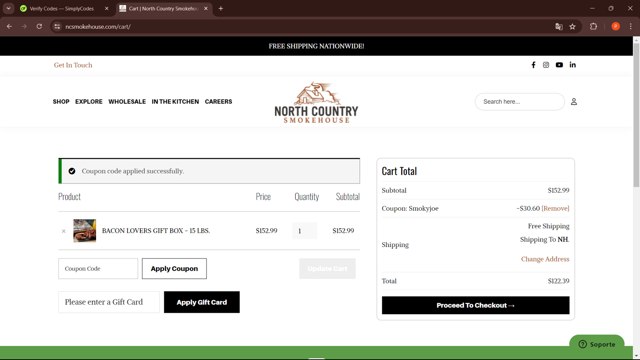Click the Change Address link

pyautogui.click(x=545, y=259)
